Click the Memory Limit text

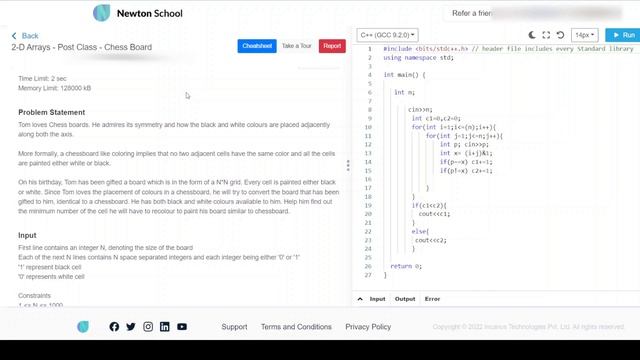54,88
